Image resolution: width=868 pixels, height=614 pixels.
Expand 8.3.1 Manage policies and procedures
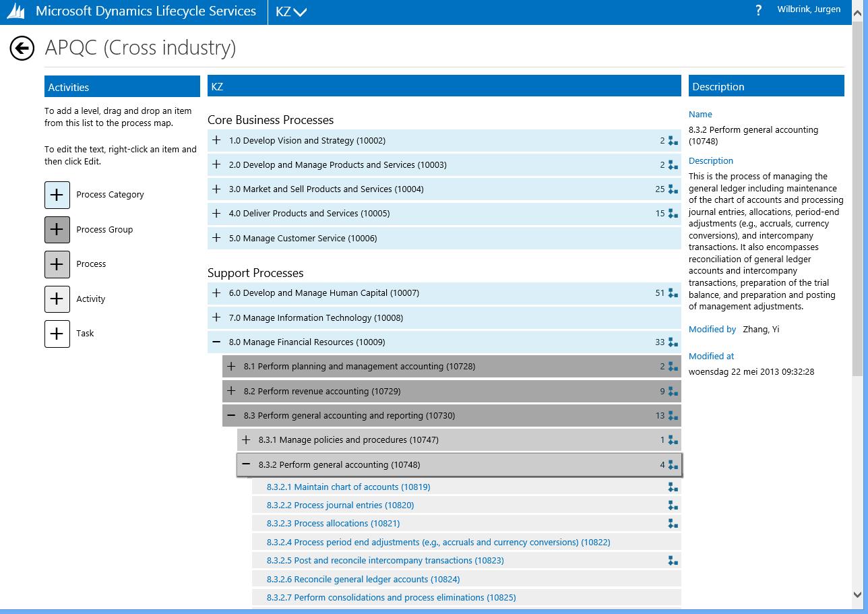(246, 439)
